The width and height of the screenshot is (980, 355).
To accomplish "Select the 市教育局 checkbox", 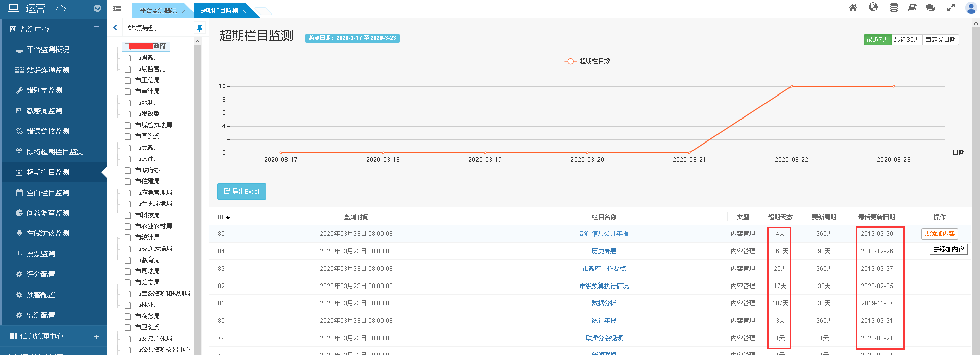I will pyautogui.click(x=128, y=260).
